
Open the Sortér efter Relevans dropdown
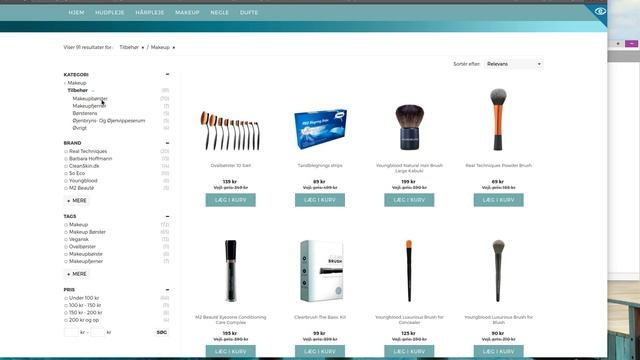[x=514, y=64]
